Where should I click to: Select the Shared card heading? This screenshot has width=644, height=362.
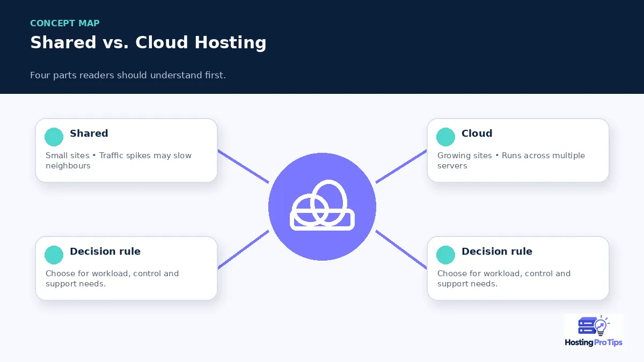click(89, 134)
